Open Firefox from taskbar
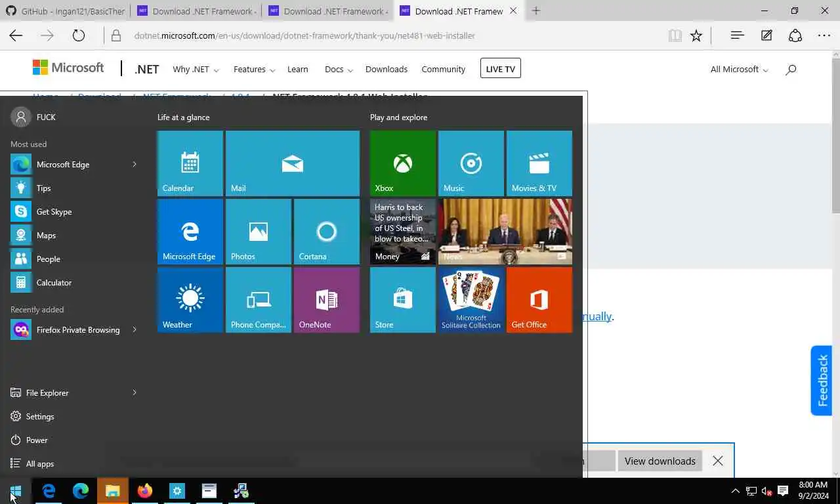 [x=145, y=491]
